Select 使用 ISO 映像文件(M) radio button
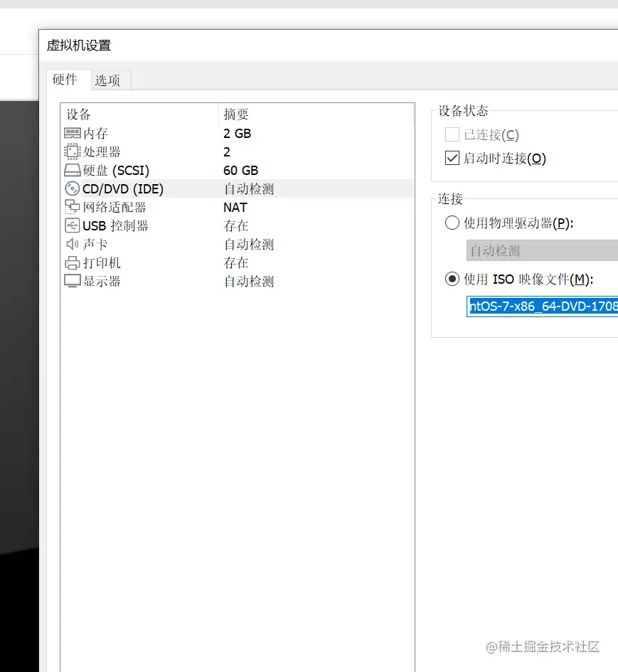The width and height of the screenshot is (618, 672). pos(452,279)
